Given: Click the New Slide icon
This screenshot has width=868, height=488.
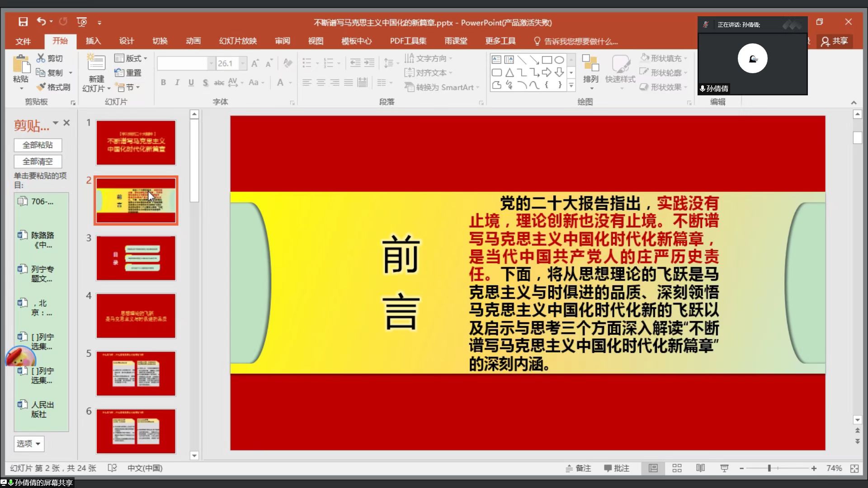Looking at the screenshot, I should pos(96,63).
